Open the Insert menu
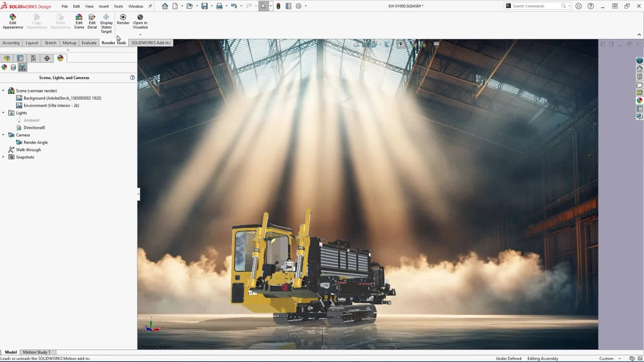The height and width of the screenshot is (362, 644). click(x=103, y=6)
